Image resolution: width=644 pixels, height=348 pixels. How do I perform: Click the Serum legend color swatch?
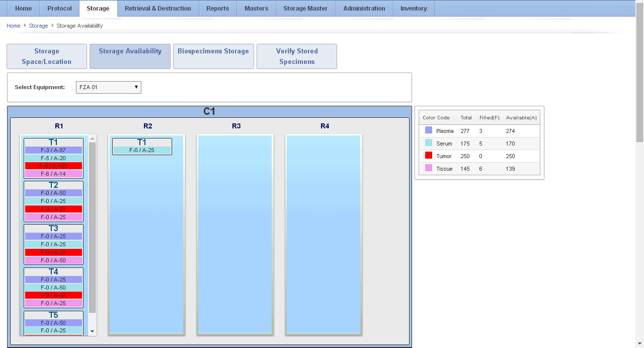(429, 143)
